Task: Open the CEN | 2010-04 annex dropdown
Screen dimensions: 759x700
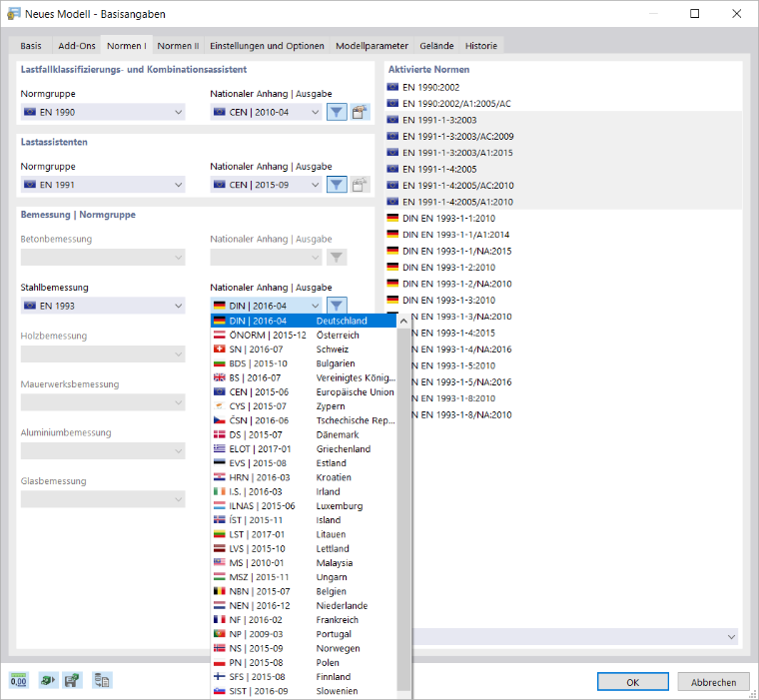Action: (x=266, y=112)
